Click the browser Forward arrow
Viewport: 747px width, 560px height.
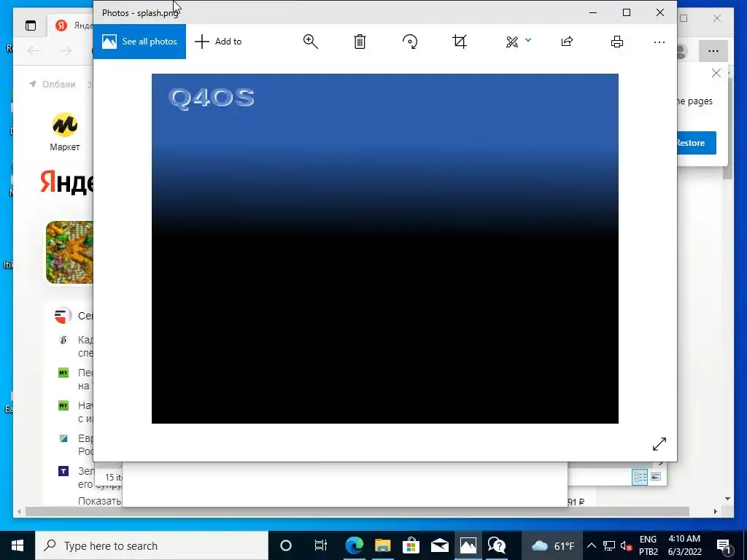(66, 51)
